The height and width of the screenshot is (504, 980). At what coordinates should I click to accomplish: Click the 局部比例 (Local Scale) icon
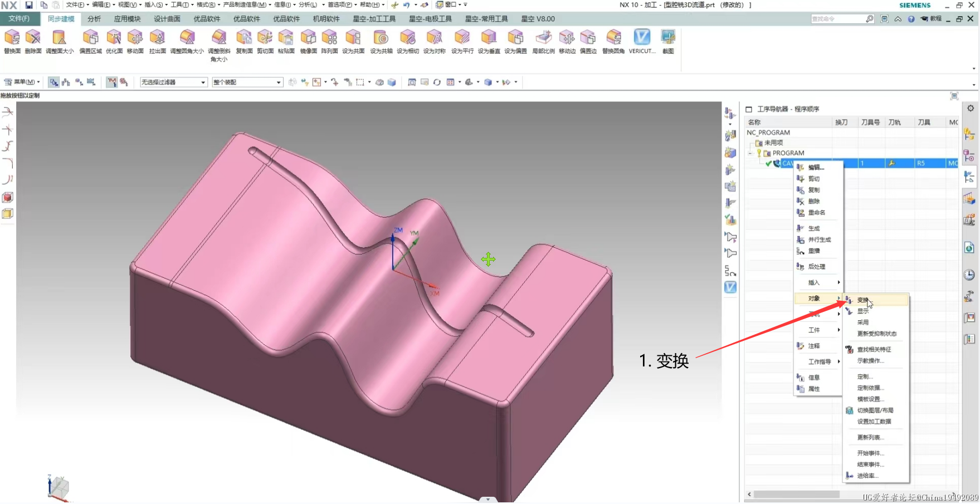(544, 42)
